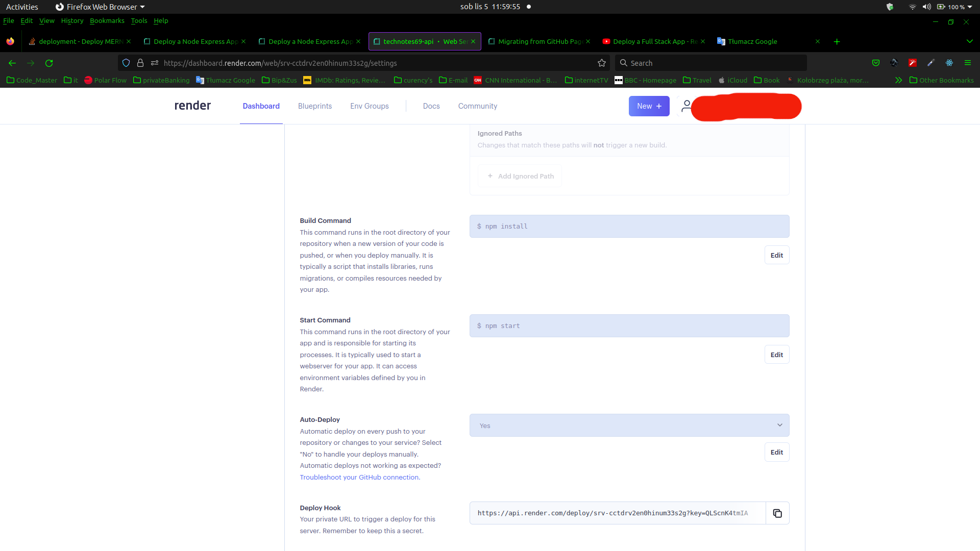
Task: Click the user account avatar icon
Action: pyautogui.click(x=687, y=106)
